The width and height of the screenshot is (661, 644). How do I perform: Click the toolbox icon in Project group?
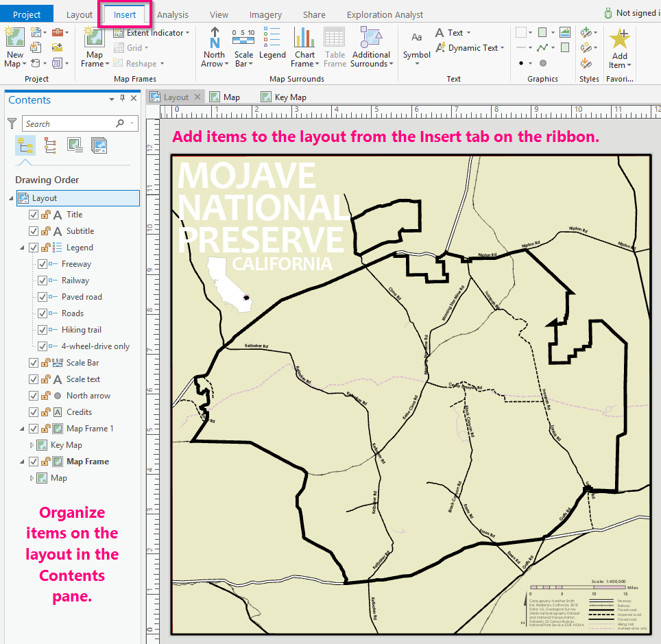click(x=58, y=32)
